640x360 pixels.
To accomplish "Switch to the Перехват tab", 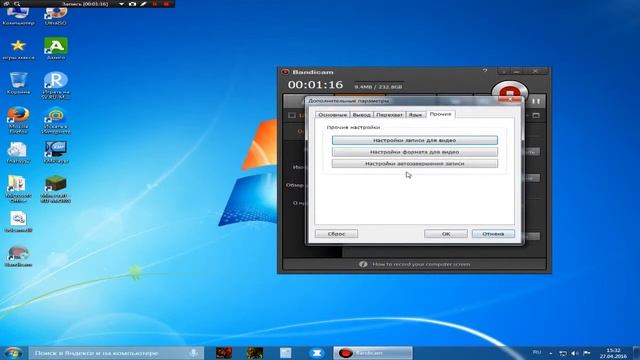I will pyautogui.click(x=389, y=115).
